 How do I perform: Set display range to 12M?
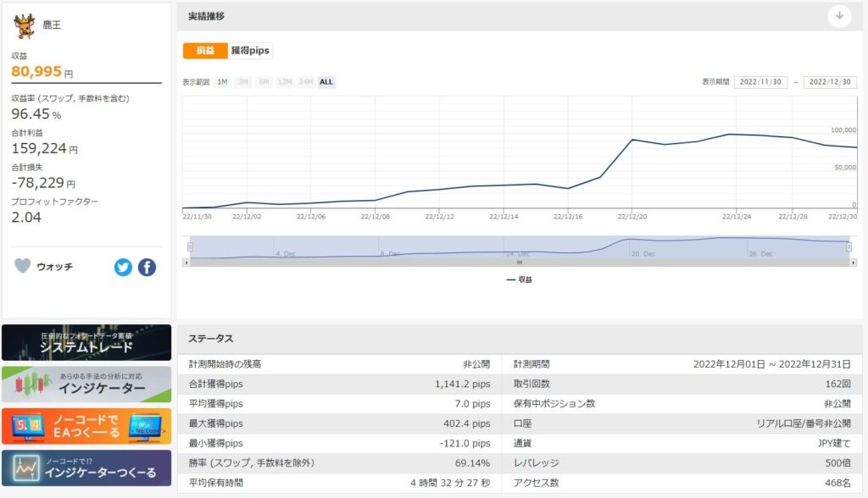pos(285,82)
